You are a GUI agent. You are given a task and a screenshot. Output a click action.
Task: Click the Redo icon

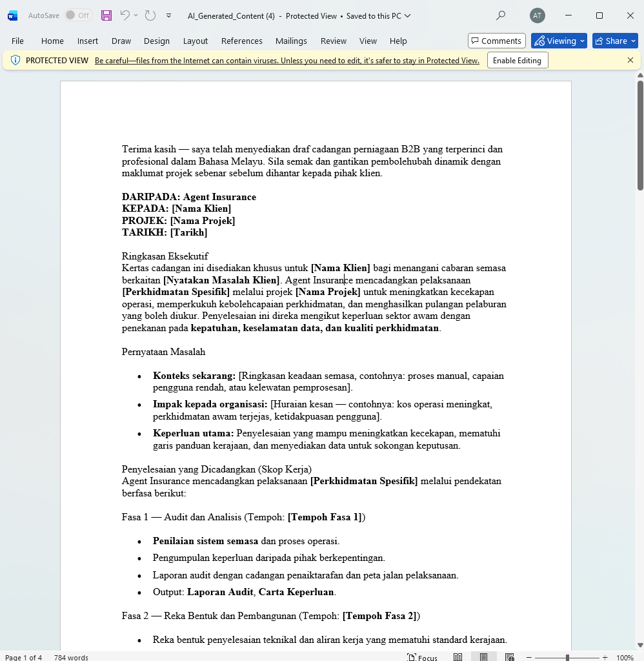(x=150, y=15)
